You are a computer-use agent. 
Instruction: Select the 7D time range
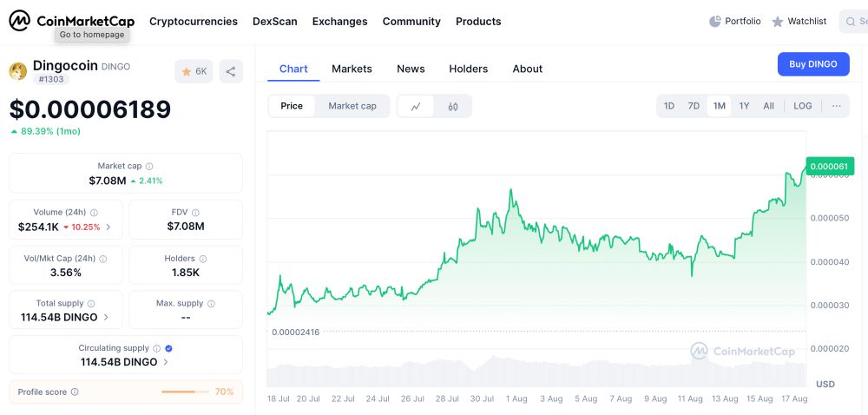tap(694, 106)
